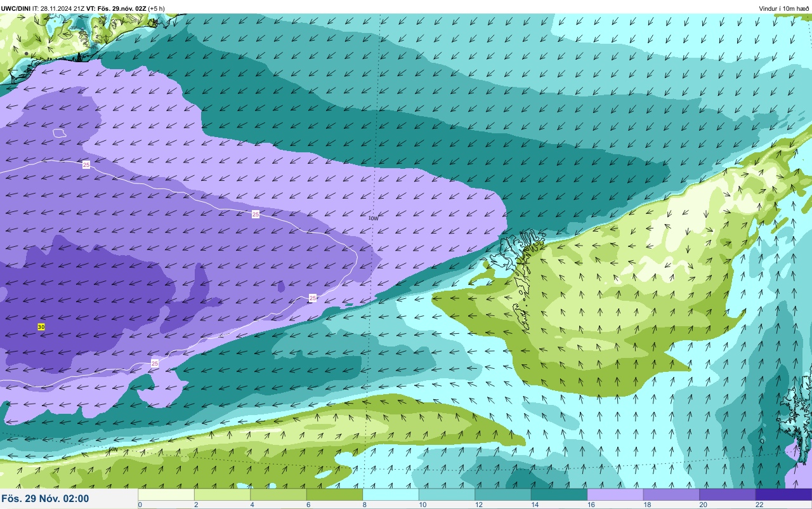
Task: Click the legend scale value 10
Action: [422, 505]
